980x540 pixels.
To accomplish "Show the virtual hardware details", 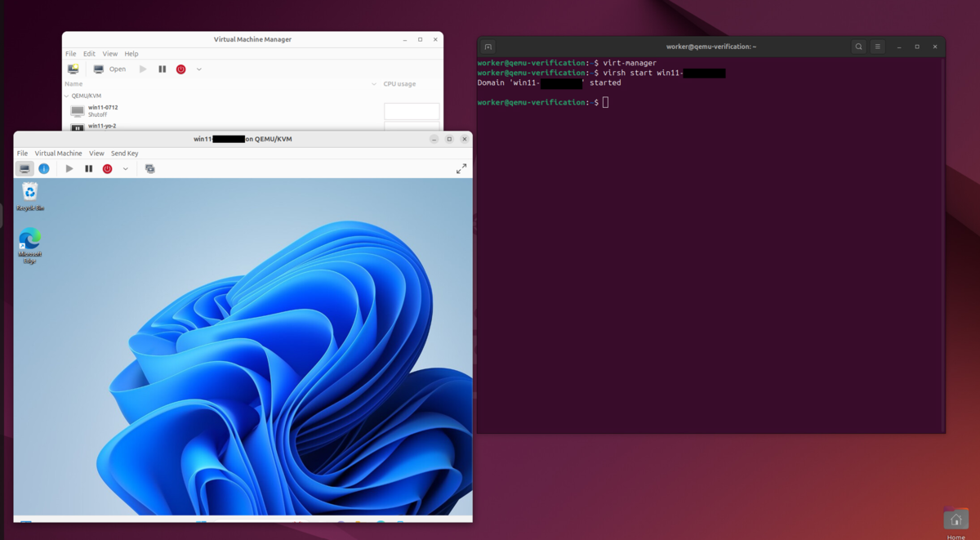I will tap(43, 168).
